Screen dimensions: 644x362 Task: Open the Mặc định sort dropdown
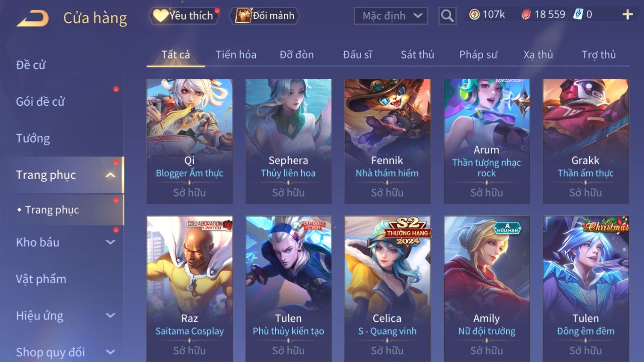[x=391, y=16]
